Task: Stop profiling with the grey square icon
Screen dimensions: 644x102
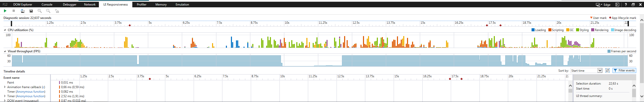Action: [14, 11]
